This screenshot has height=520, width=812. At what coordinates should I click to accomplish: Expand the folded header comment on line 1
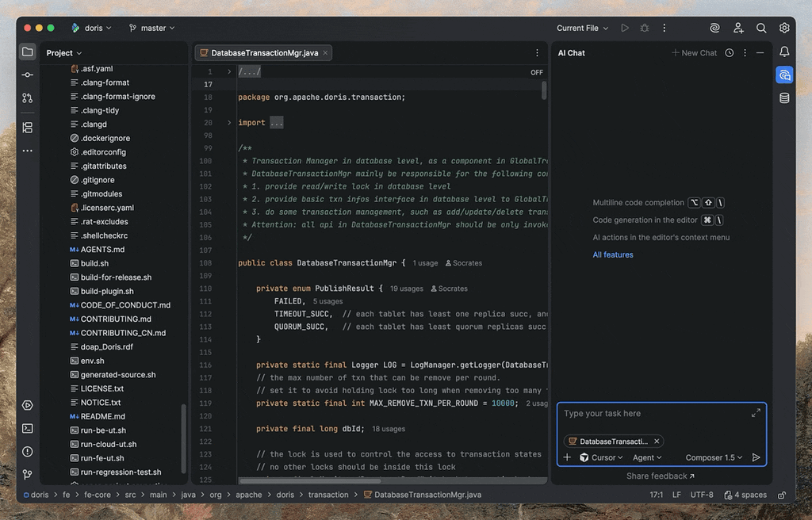[x=229, y=71]
